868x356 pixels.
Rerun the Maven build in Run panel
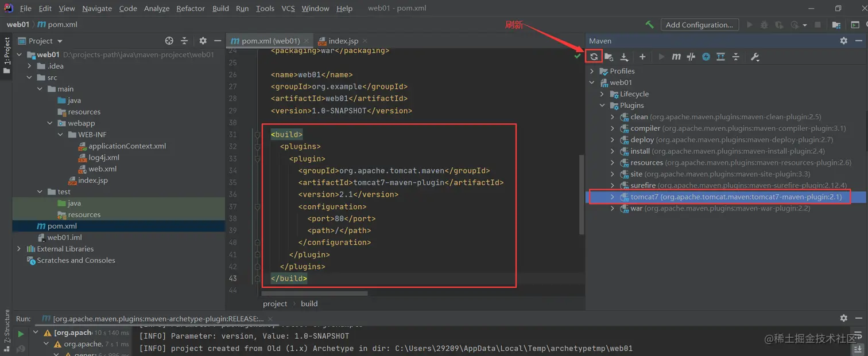(x=21, y=334)
